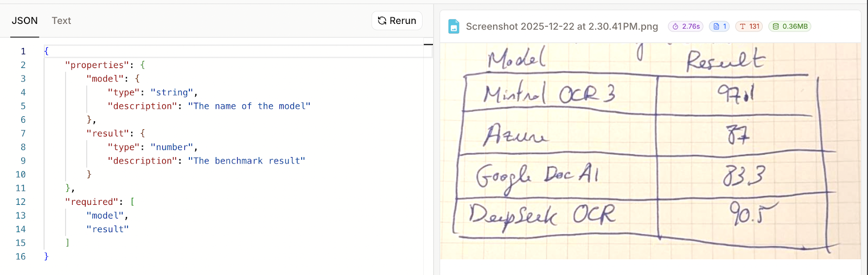Click line number 16 in the gutter
This screenshot has height=275, width=868.
pyautogui.click(x=21, y=257)
